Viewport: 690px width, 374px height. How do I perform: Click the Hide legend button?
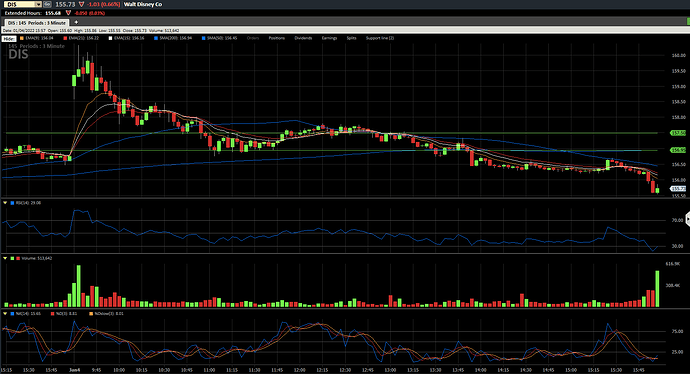point(9,39)
